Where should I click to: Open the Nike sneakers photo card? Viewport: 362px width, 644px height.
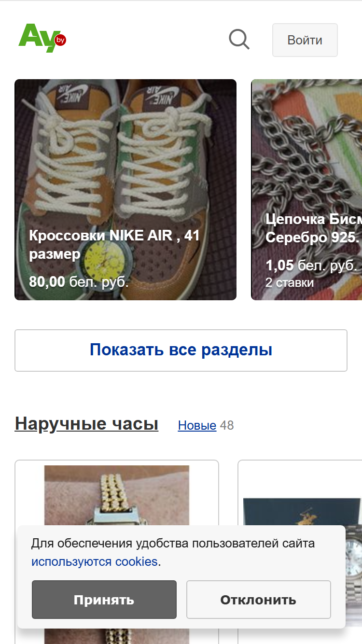pos(125,190)
